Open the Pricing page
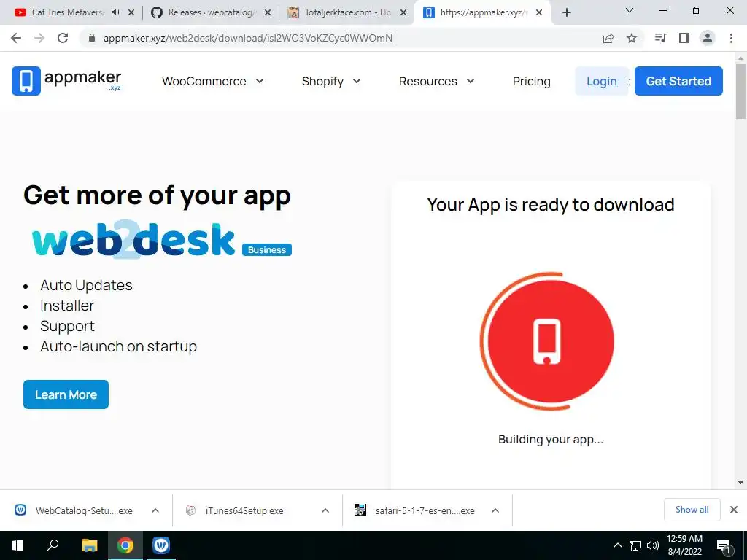The image size is (747, 560). 532,82
